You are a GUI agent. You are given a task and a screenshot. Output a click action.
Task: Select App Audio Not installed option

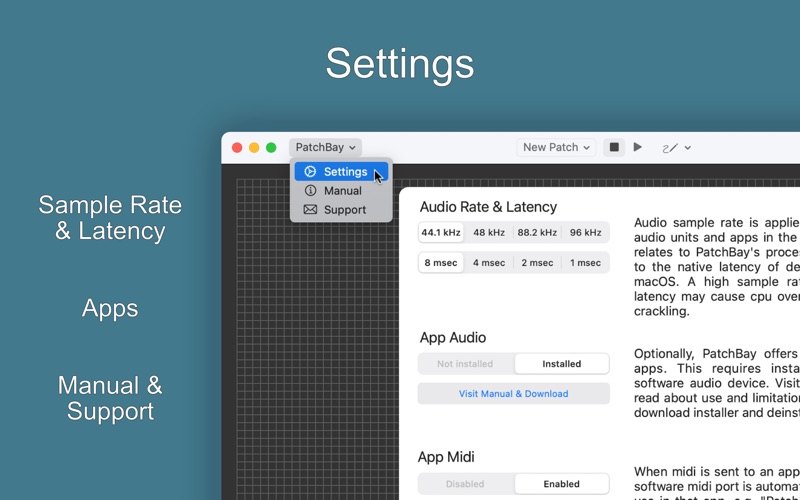pyautogui.click(x=465, y=364)
